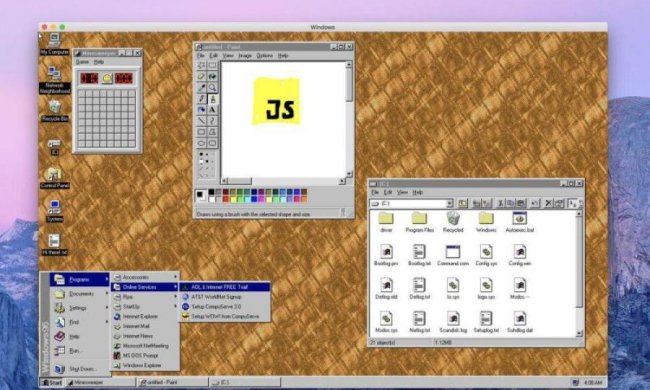Click the Start button on the taskbar
The image size is (650, 390).
(52, 383)
